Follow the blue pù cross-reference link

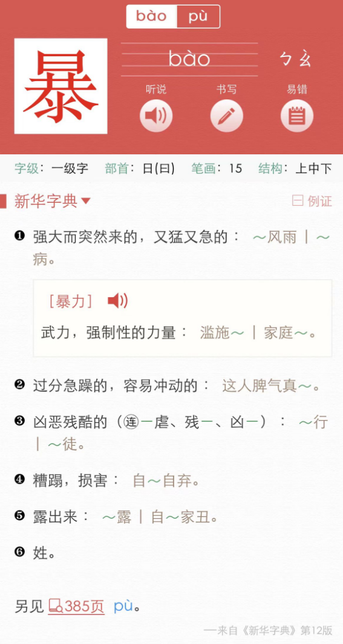pyautogui.click(x=123, y=606)
